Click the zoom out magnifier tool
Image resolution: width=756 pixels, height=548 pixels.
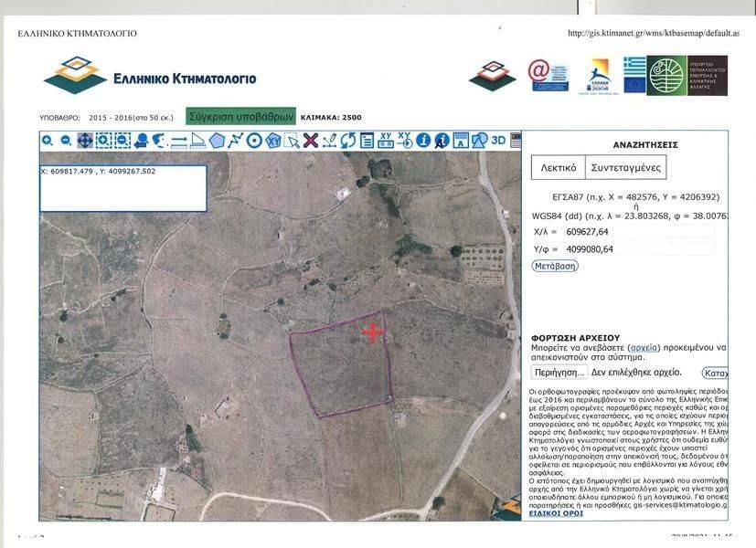tap(66, 141)
